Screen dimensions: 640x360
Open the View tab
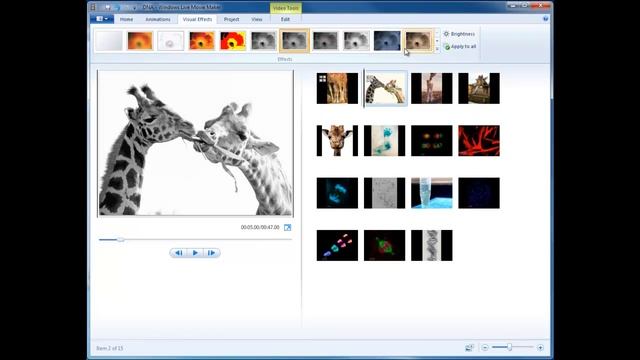click(257, 19)
